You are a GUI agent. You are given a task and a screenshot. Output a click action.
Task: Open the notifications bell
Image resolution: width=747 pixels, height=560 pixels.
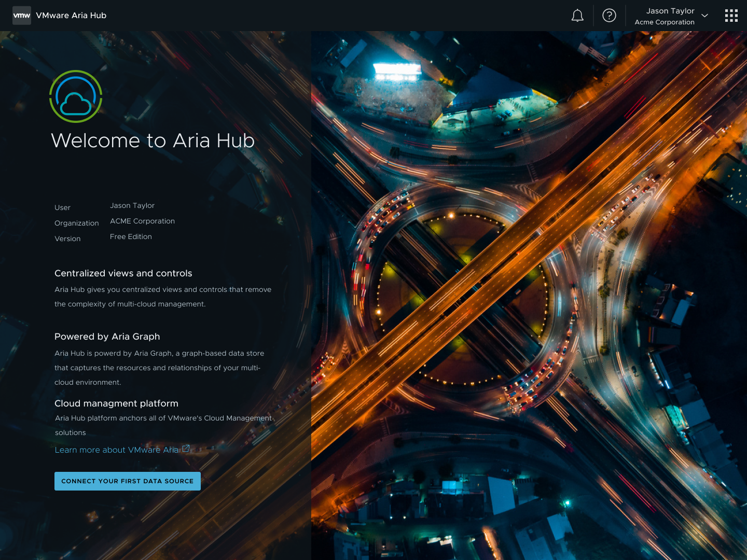click(x=577, y=16)
